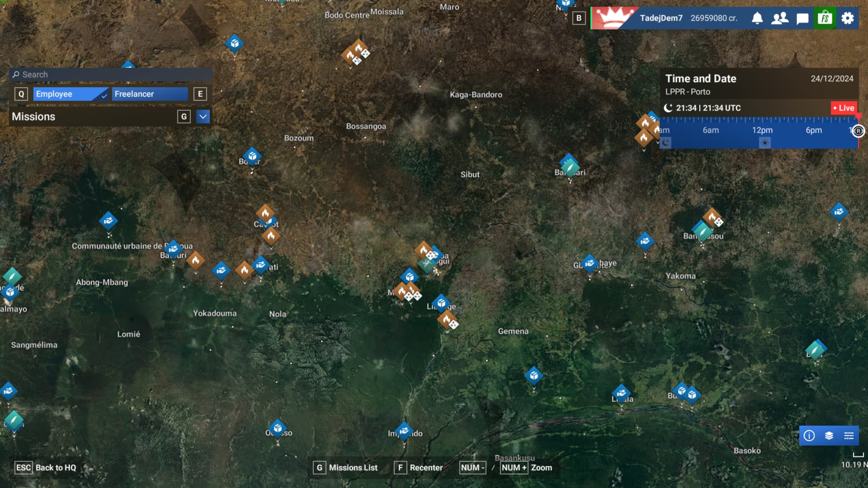The width and height of the screenshot is (868, 488).
Task: Expand the Missions dropdown arrow
Action: coord(203,117)
